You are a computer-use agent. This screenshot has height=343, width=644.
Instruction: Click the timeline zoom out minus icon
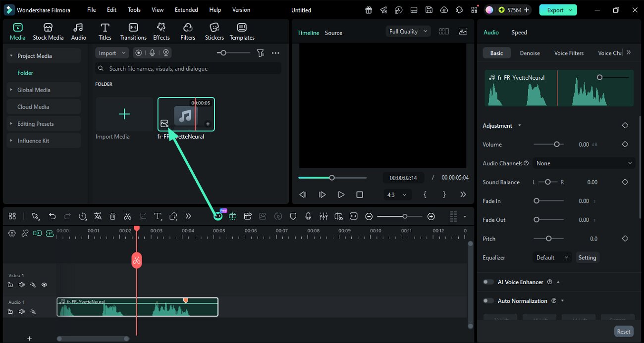[369, 216]
